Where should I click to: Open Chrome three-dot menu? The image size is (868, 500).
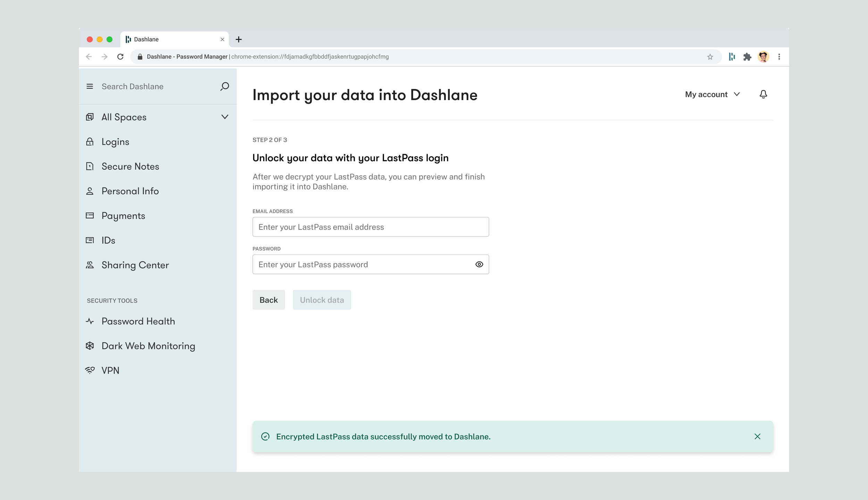779,57
